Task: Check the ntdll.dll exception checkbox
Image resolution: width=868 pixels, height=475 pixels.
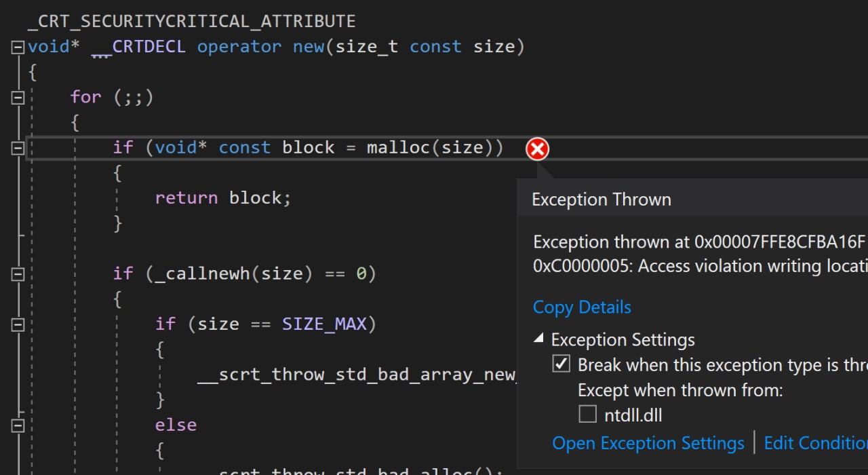Action: coord(588,414)
